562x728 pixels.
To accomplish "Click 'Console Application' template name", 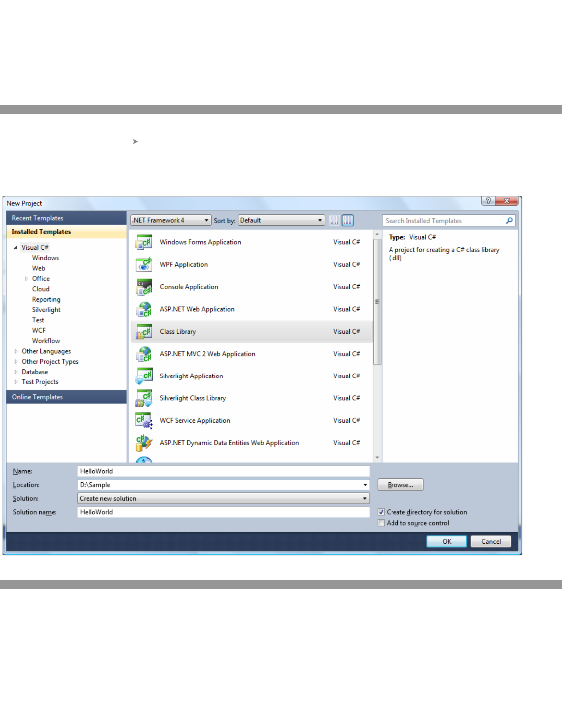I will pyautogui.click(x=189, y=287).
